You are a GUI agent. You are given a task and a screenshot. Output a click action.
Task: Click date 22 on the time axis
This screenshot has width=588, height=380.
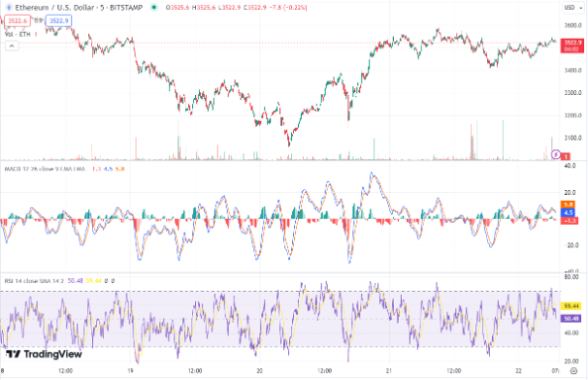tap(519, 371)
